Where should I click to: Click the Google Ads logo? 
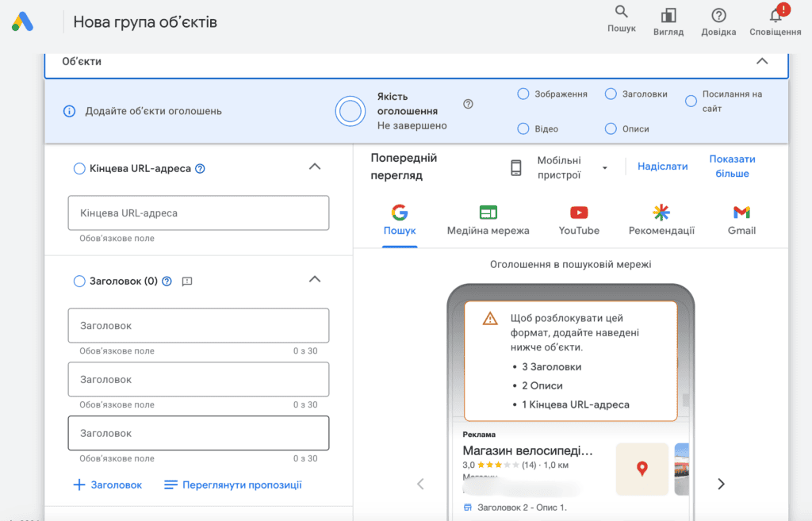tap(23, 21)
